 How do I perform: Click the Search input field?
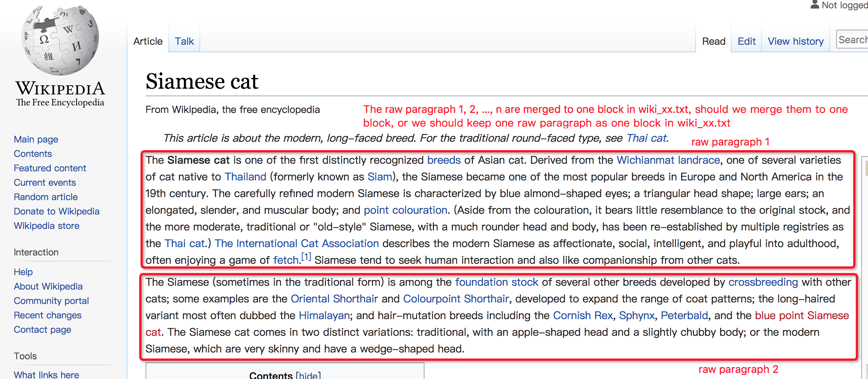pos(852,39)
